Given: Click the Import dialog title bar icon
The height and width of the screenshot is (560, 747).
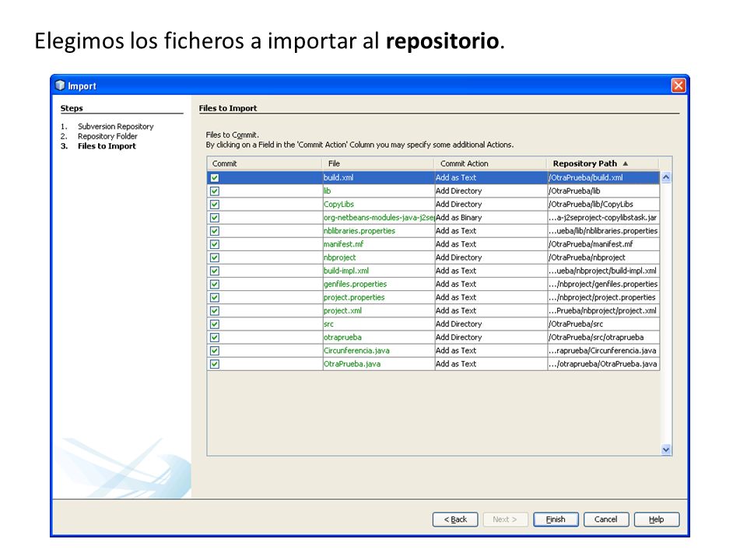Looking at the screenshot, I should click(60, 86).
